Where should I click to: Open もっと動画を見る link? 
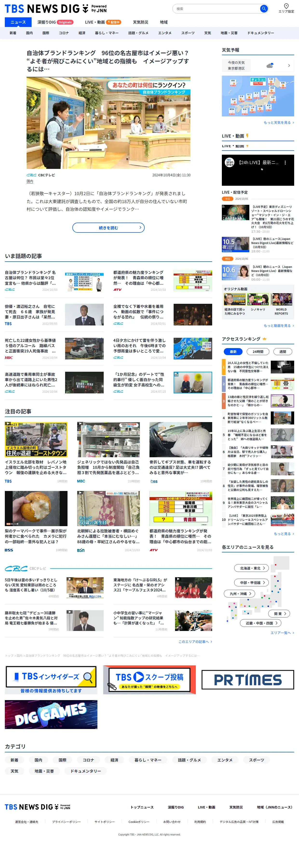tap(279, 326)
